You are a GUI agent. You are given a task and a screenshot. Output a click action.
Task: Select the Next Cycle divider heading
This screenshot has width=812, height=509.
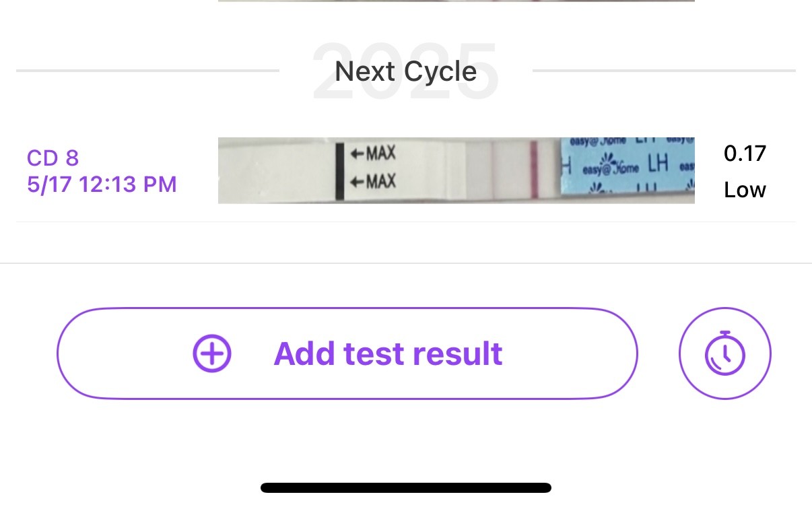[x=405, y=71]
